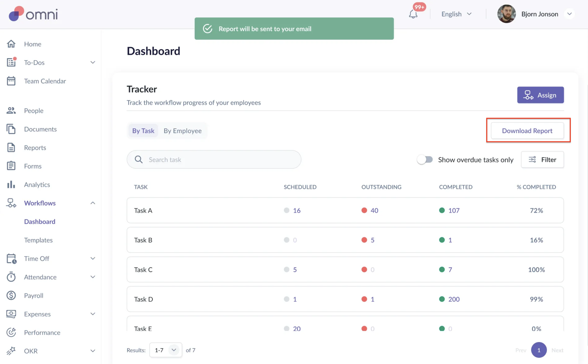The image size is (588, 364).
Task: Click the Payroll dollar icon
Action: (11, 295)
